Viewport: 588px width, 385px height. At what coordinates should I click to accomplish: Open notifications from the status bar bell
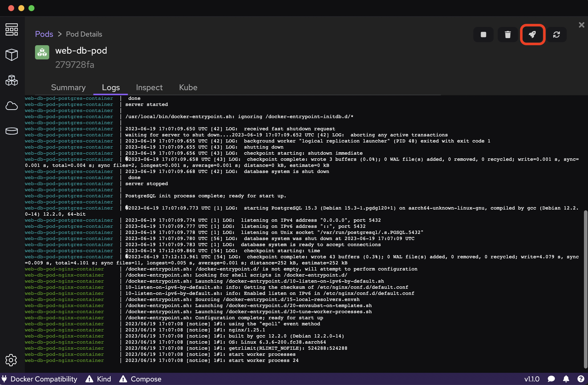tap(566, 379)
